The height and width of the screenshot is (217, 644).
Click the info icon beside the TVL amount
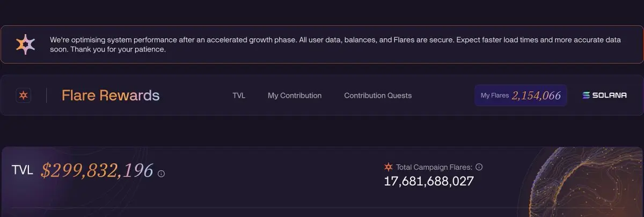pyautogui.click(x=161, y=174)
